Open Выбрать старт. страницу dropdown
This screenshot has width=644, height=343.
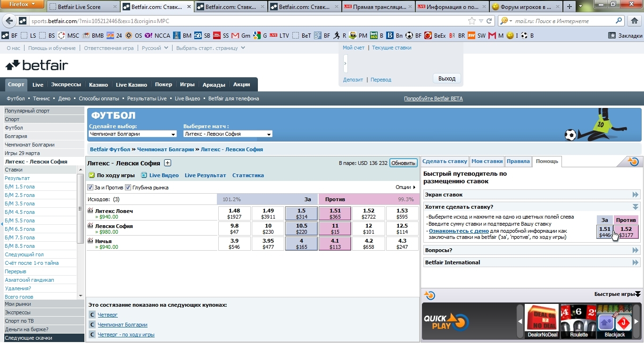210,48
